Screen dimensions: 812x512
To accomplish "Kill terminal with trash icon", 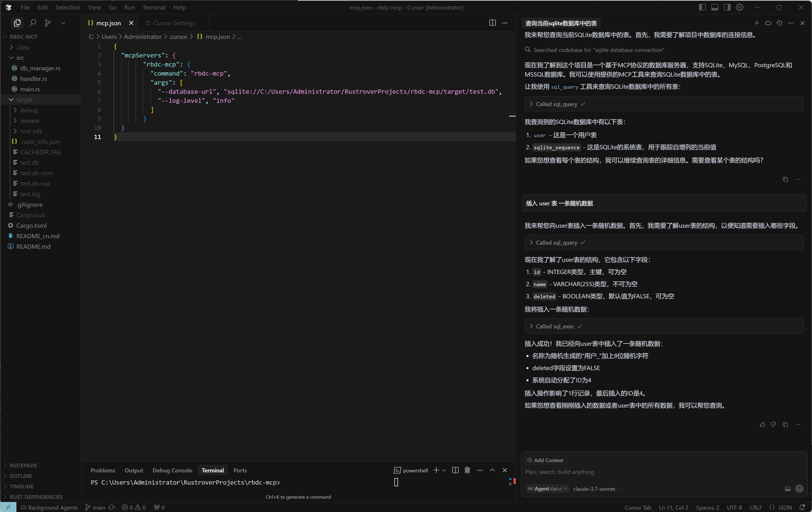I will coord(467,470).
